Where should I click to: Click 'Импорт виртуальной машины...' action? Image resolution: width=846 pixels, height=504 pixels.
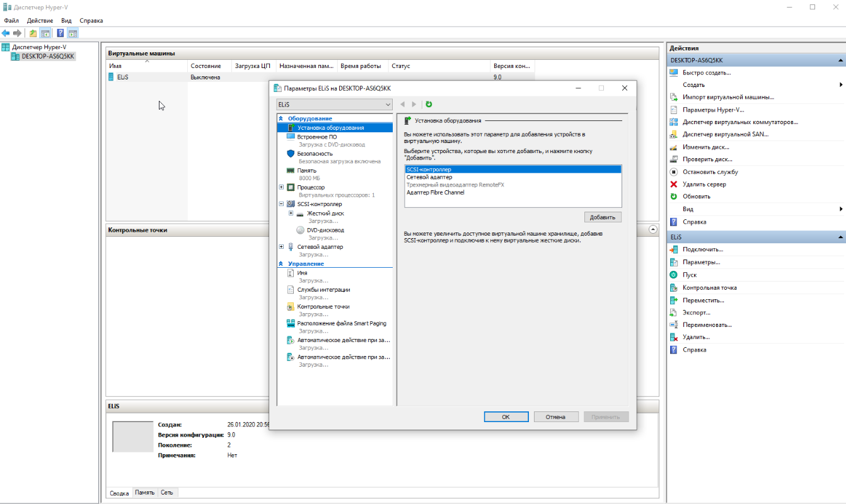point(728,97)
